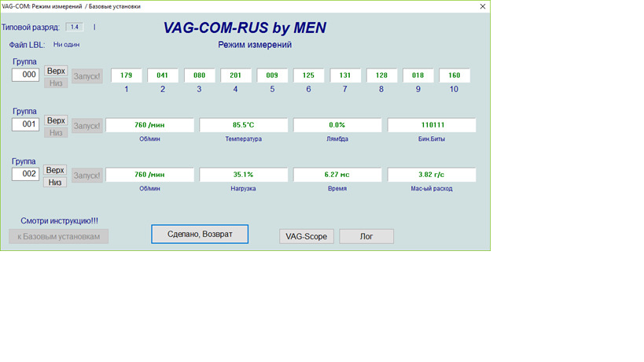Select value 201 in field 4
This screenshot has height=362, width=644.
pos(235,76)
